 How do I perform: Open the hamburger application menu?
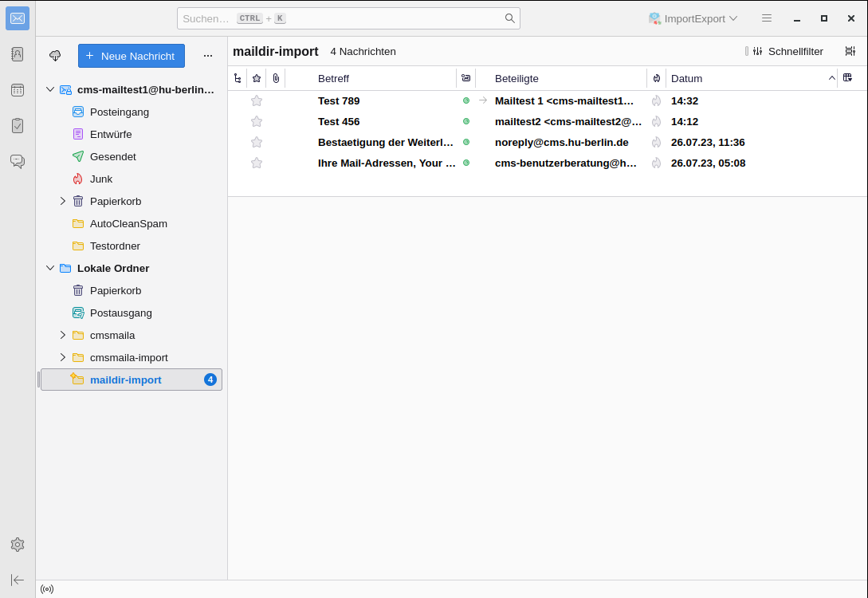(767, 18)
